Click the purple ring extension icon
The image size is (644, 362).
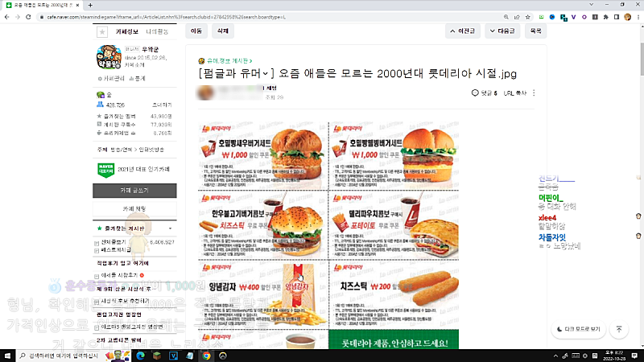584,17
